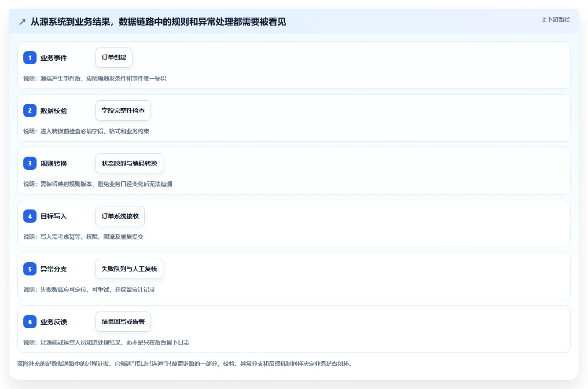This screenshot has height=389, width=588.
Task: Click the arrow icon beside the title
Action: (x=22, y=22)
